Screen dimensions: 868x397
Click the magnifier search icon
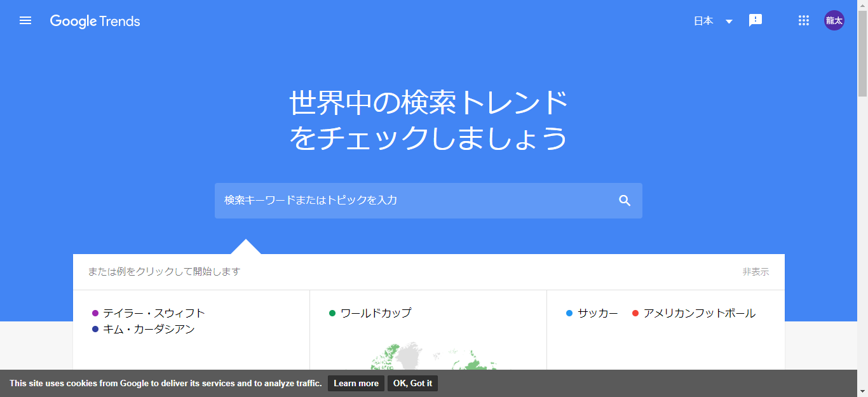(625, 201)
